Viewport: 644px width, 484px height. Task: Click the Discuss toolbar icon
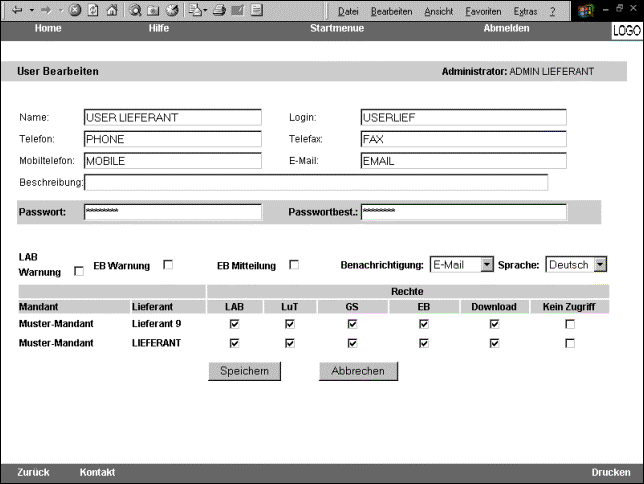pos(257,10)
